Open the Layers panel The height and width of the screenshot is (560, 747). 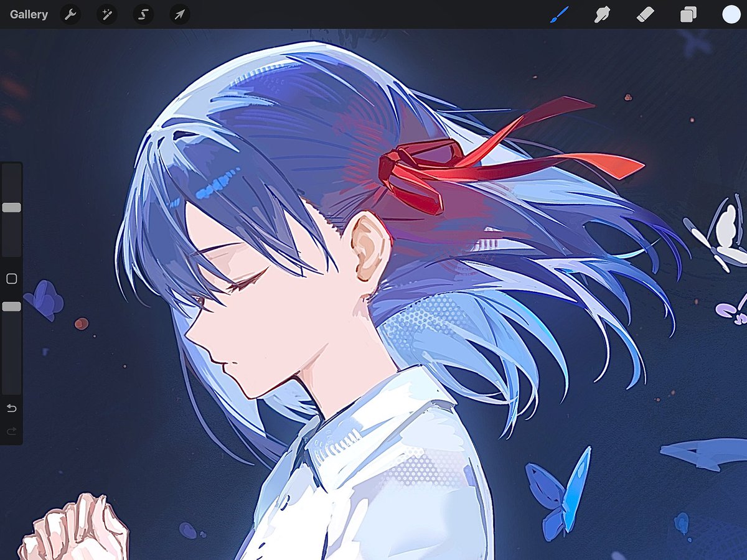[687, 14]
